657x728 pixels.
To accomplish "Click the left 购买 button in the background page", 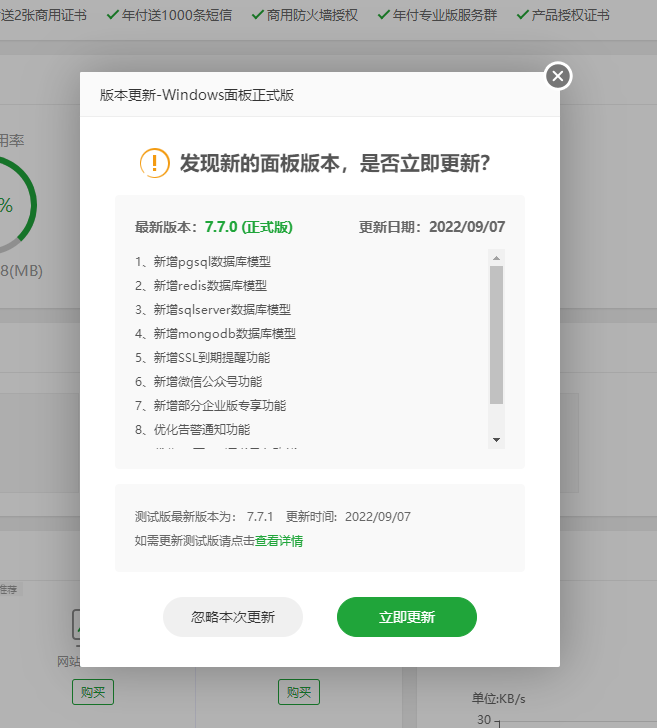I will (93, 692).
